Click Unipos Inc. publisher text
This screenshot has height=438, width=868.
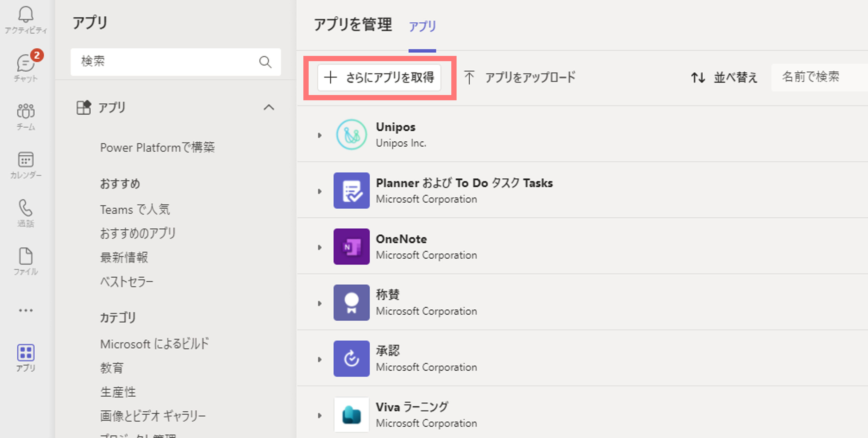click(401, 143)
